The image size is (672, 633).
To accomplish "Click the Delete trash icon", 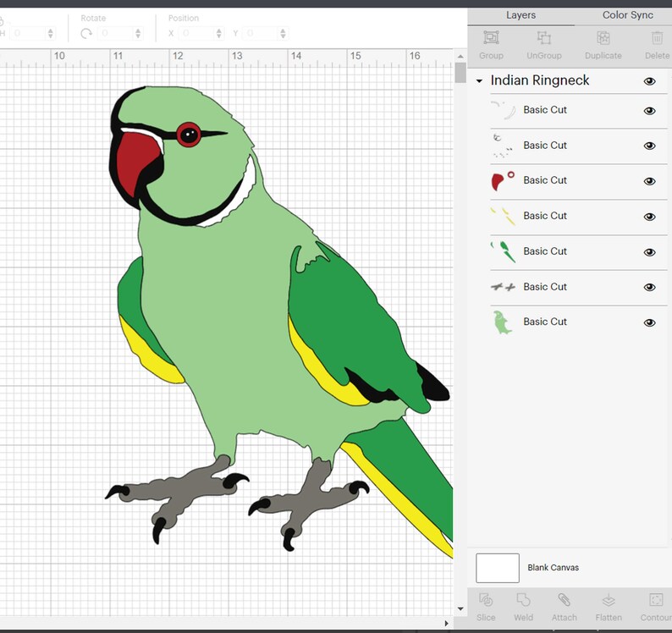I will (657, 38).
